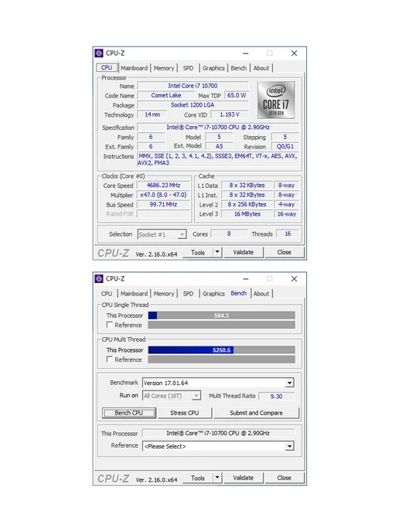399x532 pixels.
Task: Click the Submit and Compare button
Action: coord(256,413)
